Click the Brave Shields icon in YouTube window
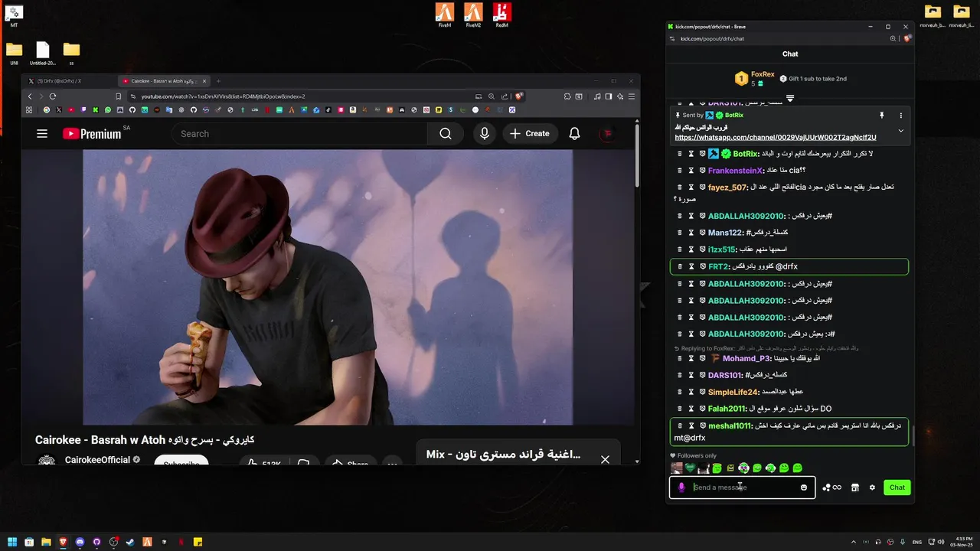Screen dimensions: 980x551 point(519,96)
